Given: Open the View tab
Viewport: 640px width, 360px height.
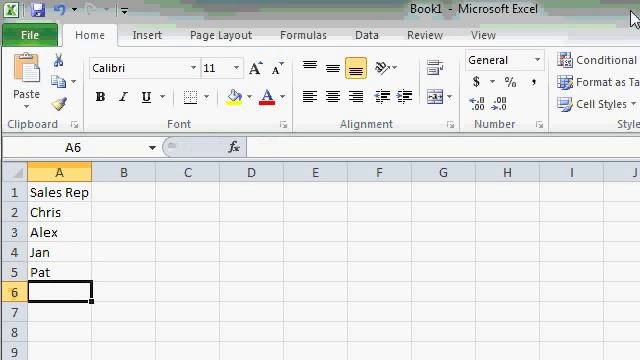Looking at the screenshot, I should click(483, 35).
